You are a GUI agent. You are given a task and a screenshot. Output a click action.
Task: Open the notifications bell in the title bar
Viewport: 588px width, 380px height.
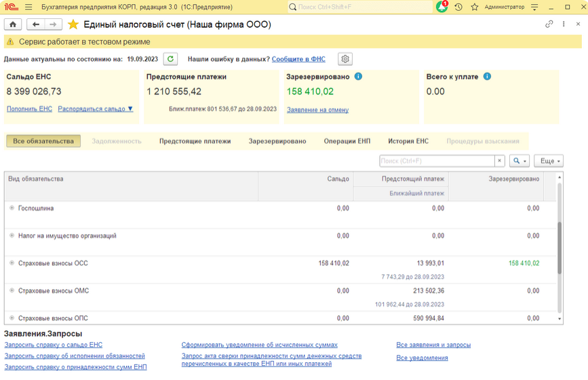442,7
